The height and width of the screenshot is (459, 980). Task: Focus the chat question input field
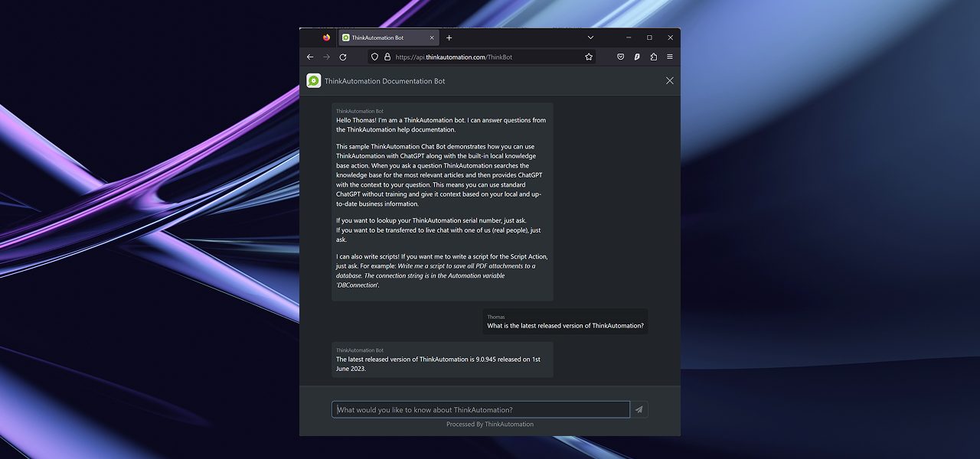pyautogui.click(x=480, y=410)
